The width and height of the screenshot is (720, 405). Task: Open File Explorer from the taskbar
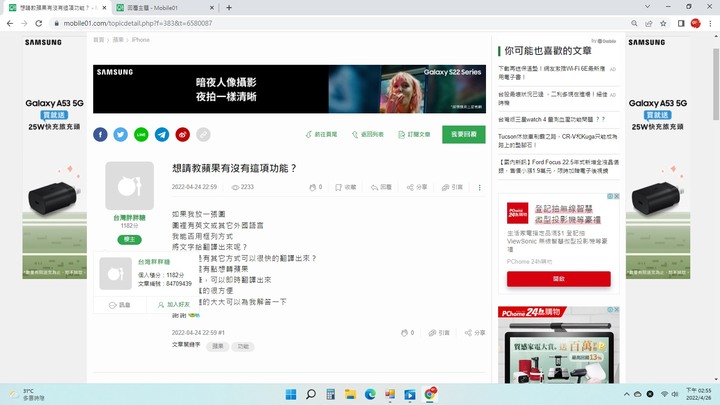(350, 394)
